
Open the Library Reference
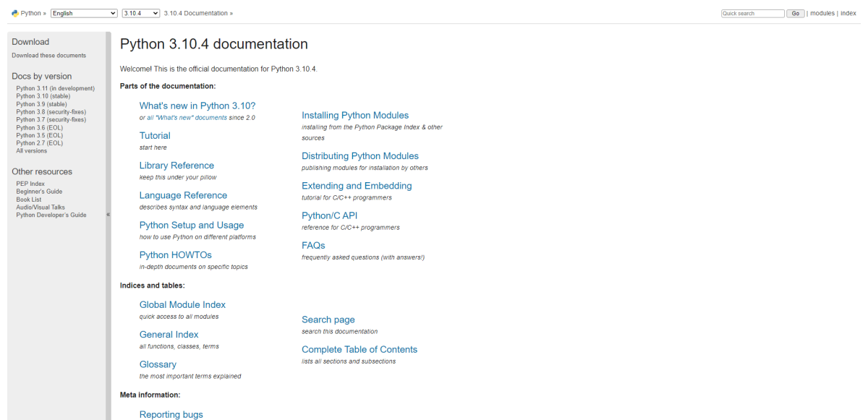[176, 165]
